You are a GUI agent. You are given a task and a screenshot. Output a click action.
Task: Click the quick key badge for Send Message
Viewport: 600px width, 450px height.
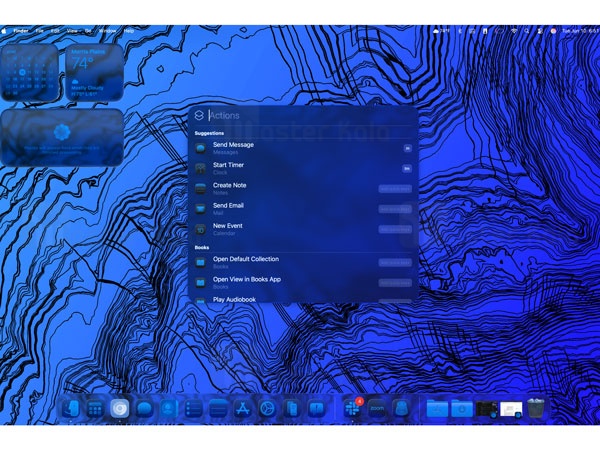point(408,148)
